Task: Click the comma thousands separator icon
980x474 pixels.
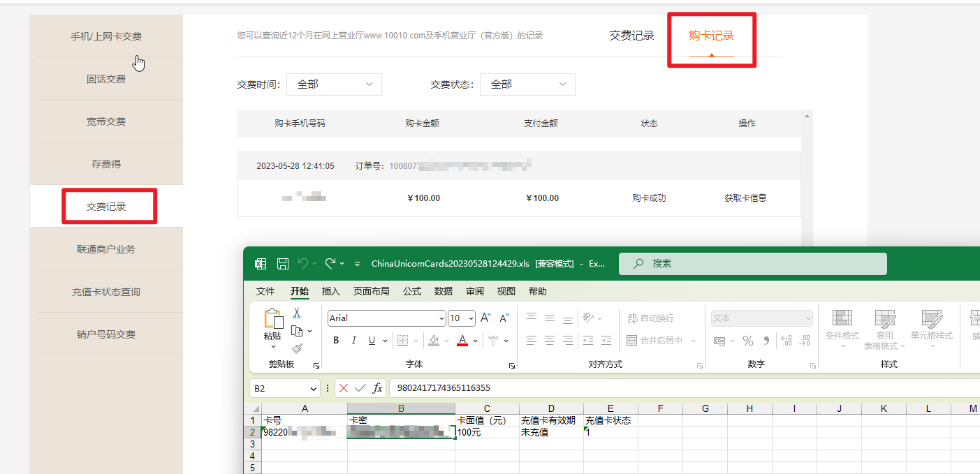Action: pos(767,341)
